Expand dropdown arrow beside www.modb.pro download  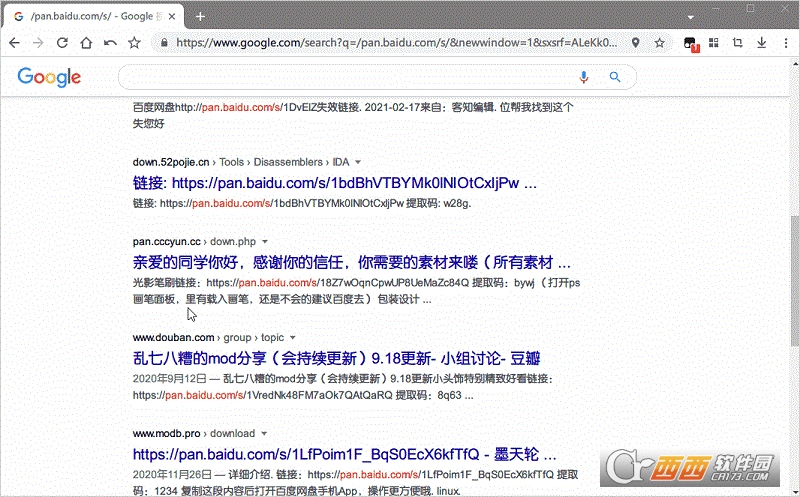coord(264,434)
